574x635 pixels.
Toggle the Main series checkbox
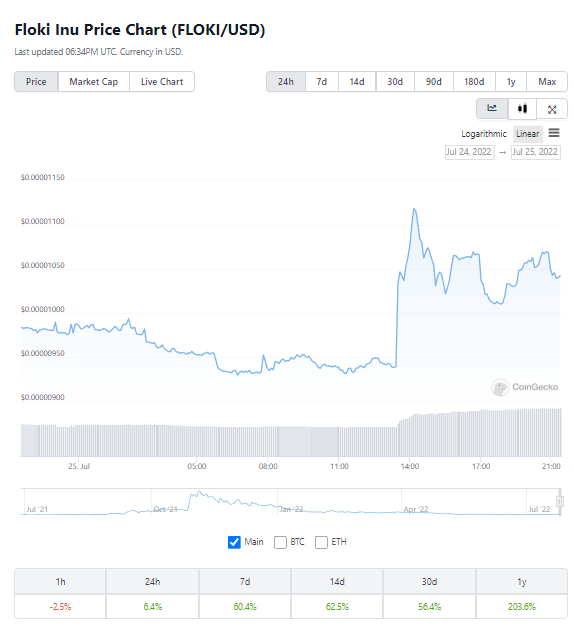click(x=234, y=542)
